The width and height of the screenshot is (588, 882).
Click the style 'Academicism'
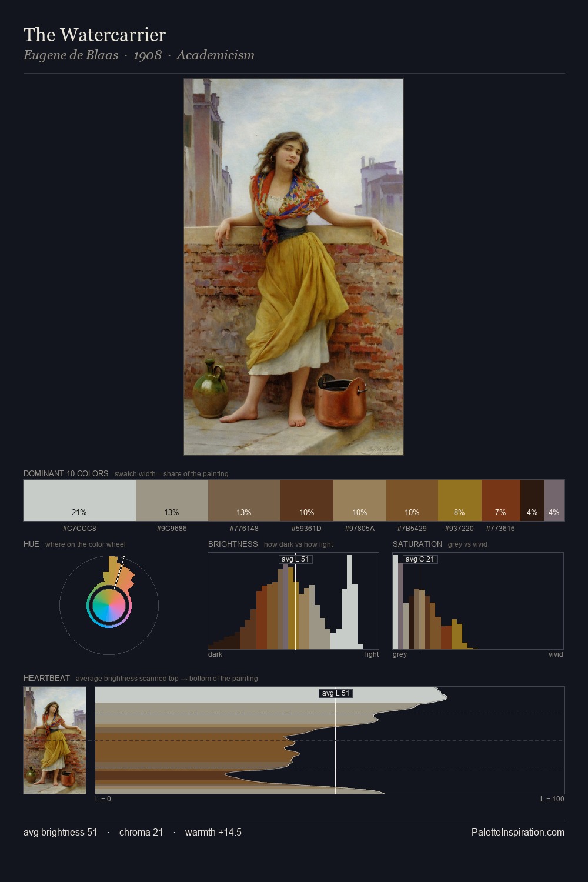216,55
